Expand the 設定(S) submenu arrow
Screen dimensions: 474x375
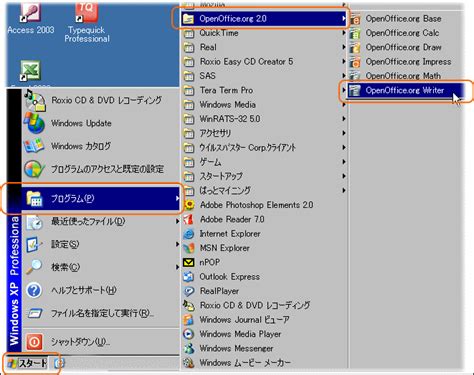177,244
